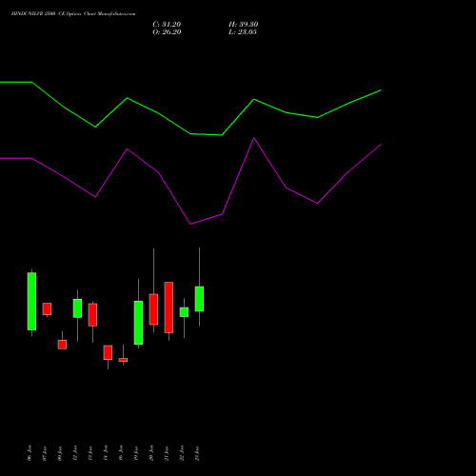Screen dimensions: 476x476
Task: Click the 16 Jan date axis label
Action: coord(121,453)
